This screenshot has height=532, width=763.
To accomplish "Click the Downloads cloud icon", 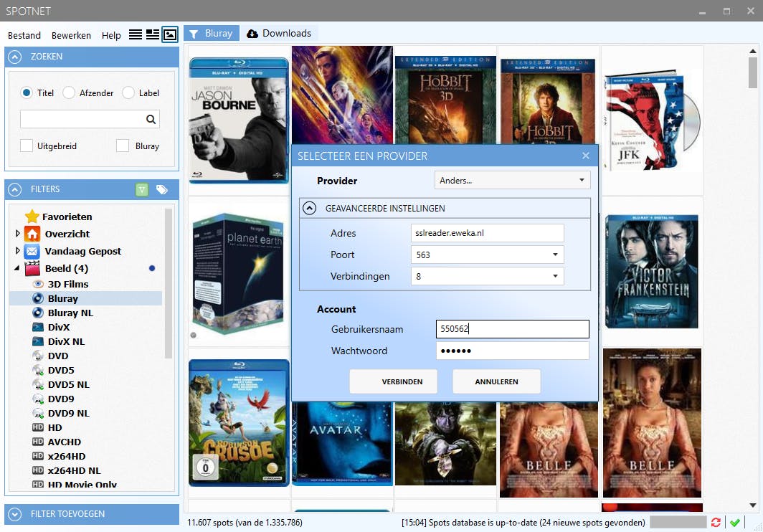I will pos(252,34).
